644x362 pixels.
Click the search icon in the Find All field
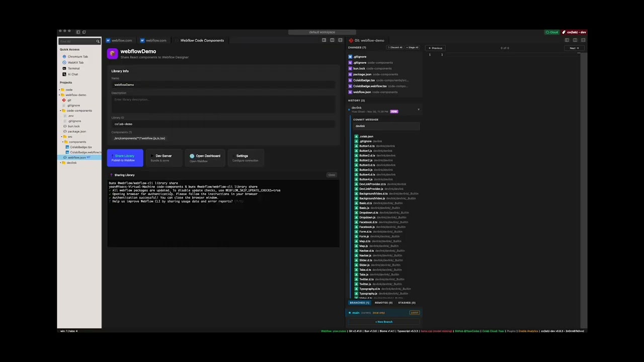tap(98, 41)
